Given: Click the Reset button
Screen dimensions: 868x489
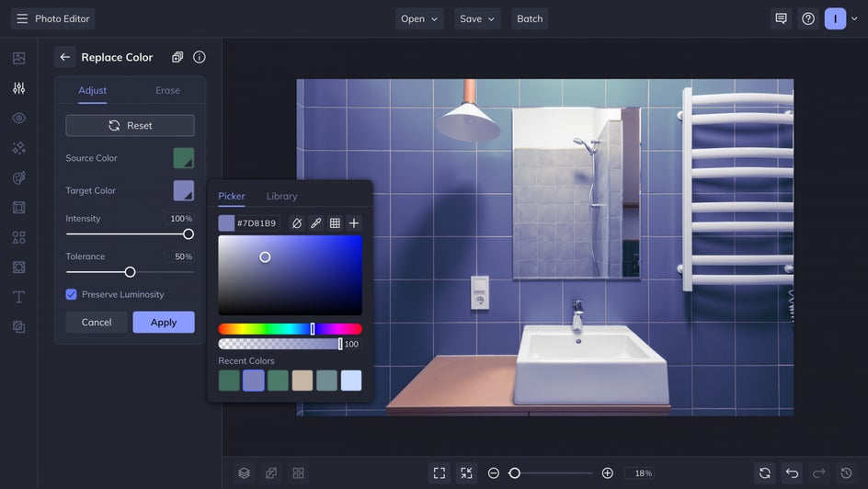Looking at the screenshot, I should tap(130, 126).
